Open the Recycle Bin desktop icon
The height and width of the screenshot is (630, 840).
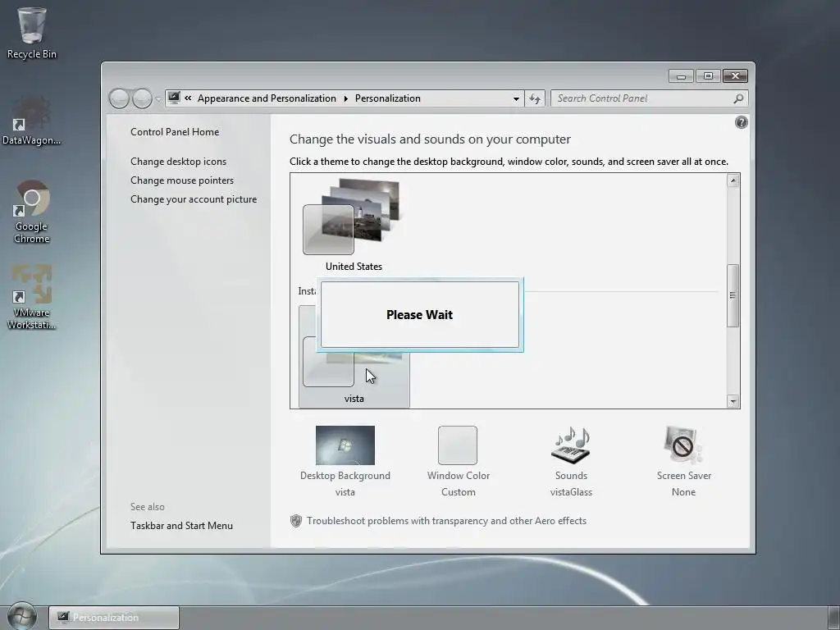[31, 33]
